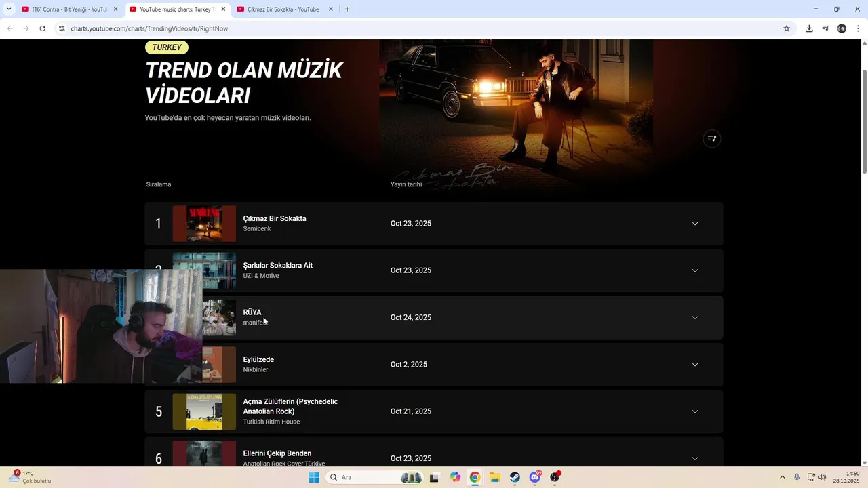This screenshot has height=488, width=868.
Task: Open the UZI & Motive artist link
Action: coord(261,276)
